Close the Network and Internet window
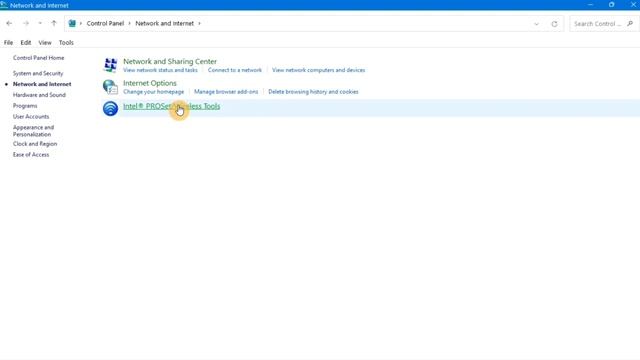The height and width of the screenshot is (360, 640). pyautogui.click(x=633, y=4)
